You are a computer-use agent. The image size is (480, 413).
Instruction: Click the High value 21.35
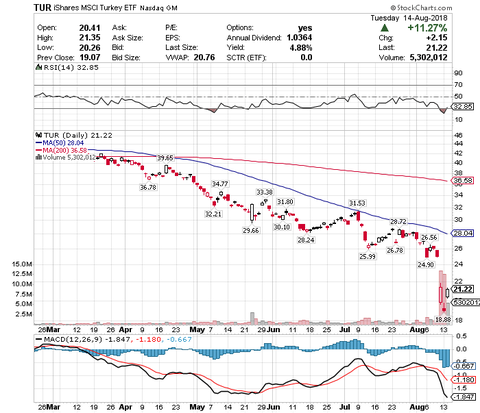(90, 37)
